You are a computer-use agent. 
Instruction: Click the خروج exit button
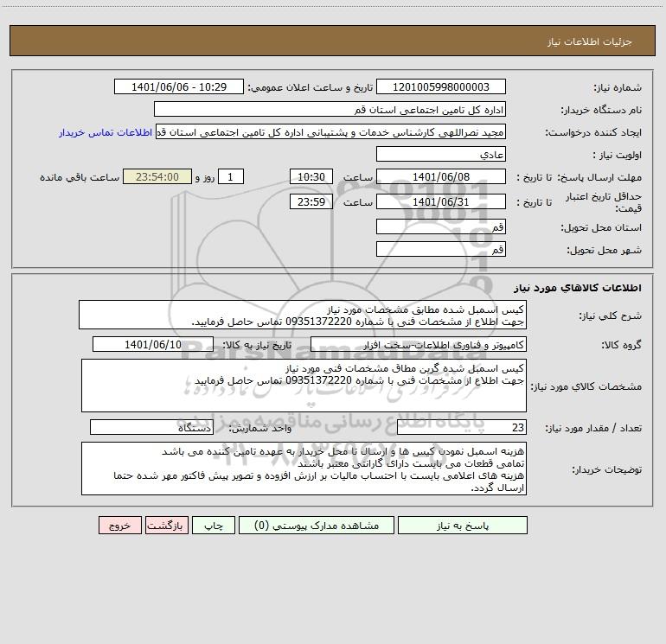[119, 525]
